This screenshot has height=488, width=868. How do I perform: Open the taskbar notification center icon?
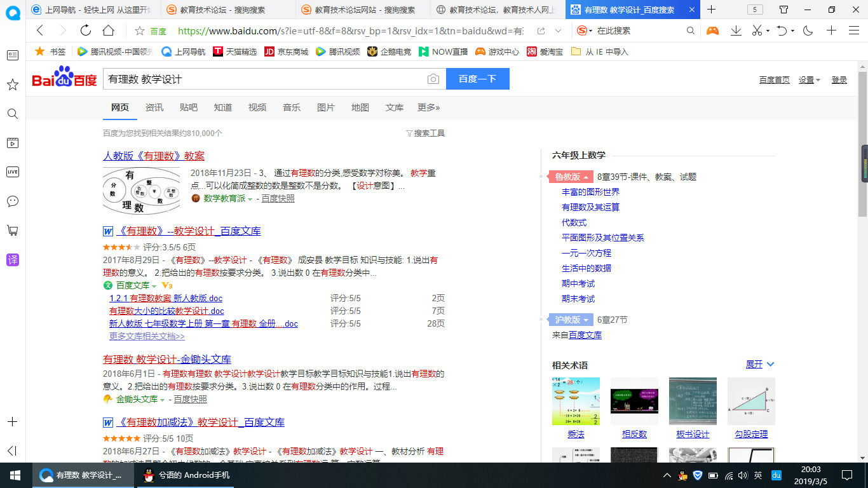point(846,475)
